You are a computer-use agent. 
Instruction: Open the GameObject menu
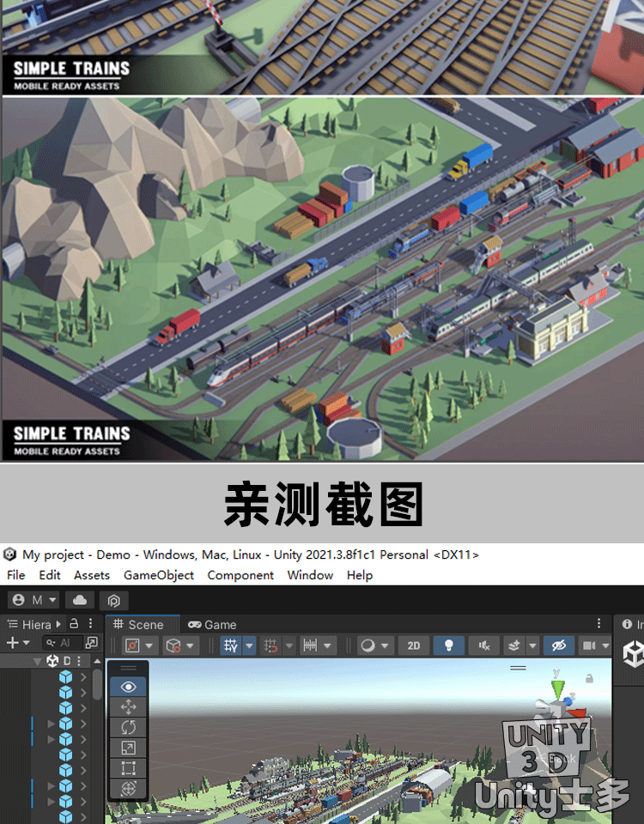[x=159, y=575]
